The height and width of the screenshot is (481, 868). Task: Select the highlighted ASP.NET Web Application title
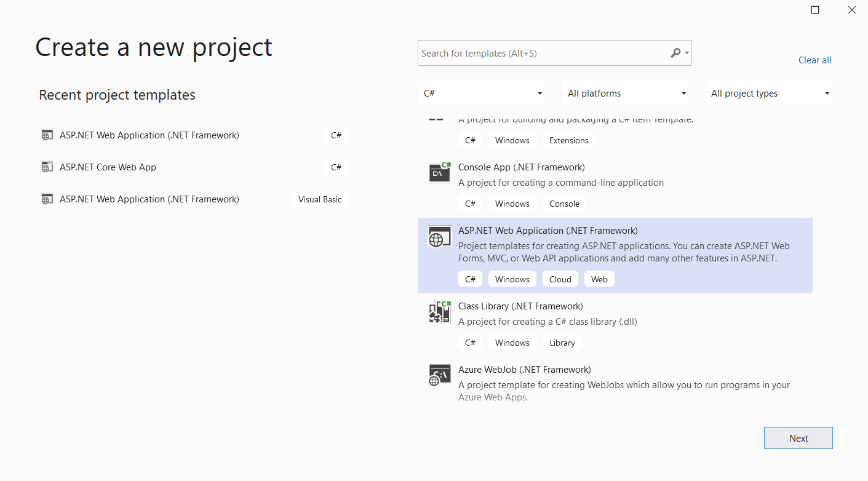[547, 231]
